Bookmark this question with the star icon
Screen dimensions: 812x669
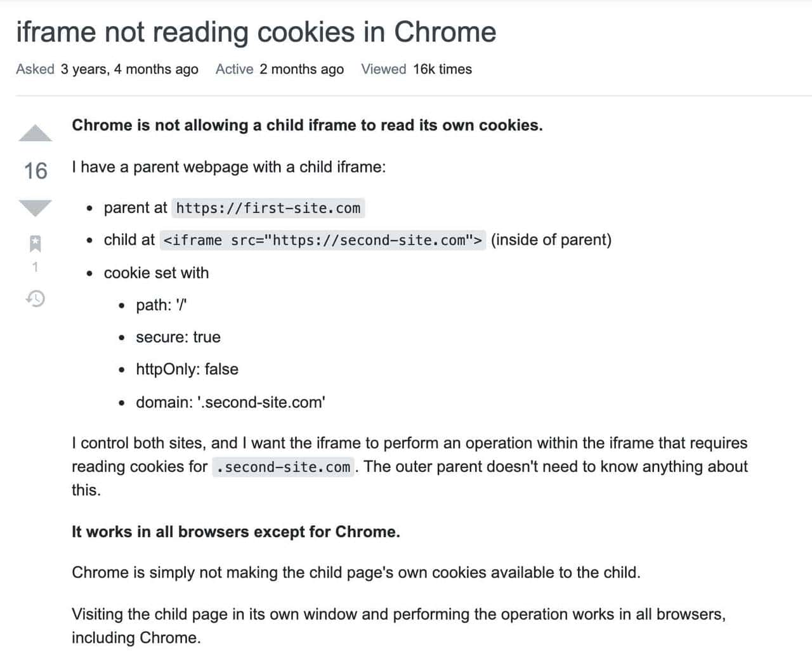(36, 242)
